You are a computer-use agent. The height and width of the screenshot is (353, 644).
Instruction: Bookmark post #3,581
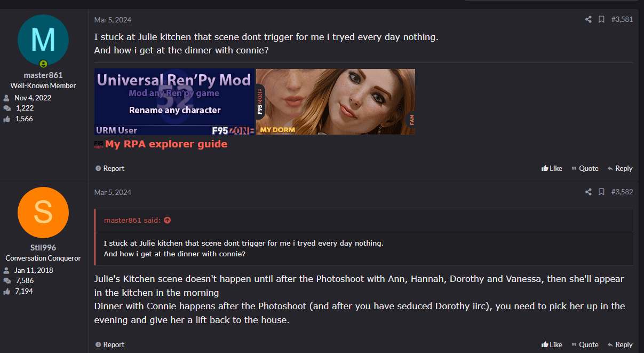(x=601, y=20)
